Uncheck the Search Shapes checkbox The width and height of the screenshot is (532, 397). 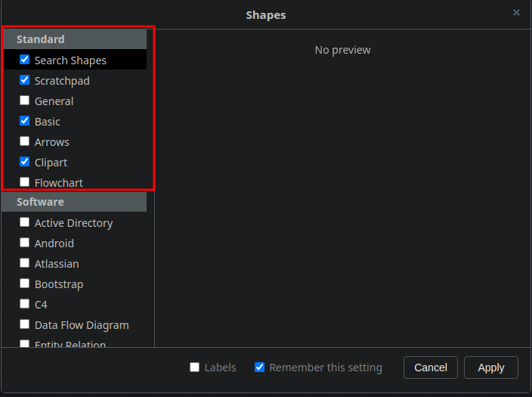(25, 60)
